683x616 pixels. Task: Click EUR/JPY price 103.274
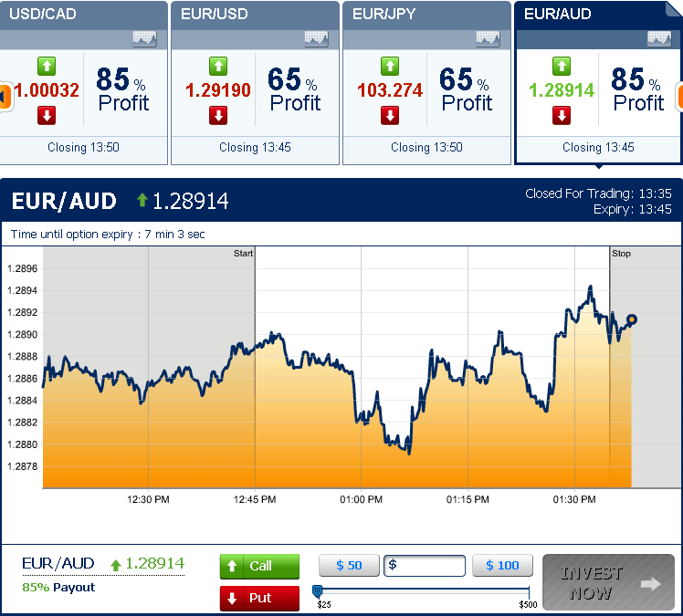[390, 90]
